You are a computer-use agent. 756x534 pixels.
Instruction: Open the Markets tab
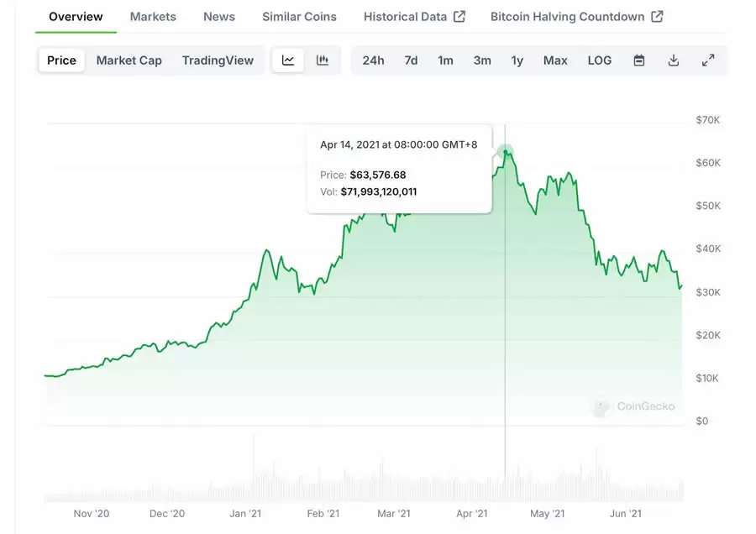pyautogui.click(x=153, y=17)
